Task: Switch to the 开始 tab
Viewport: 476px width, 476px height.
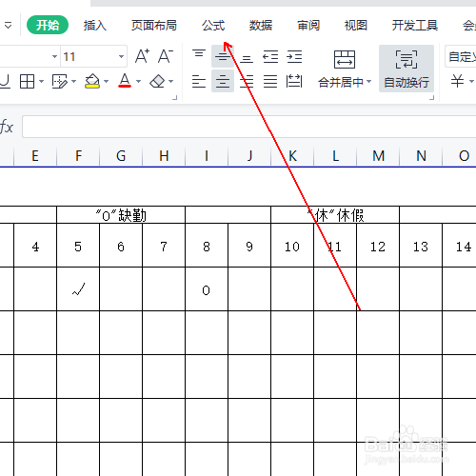Action: tap(48, 25)
